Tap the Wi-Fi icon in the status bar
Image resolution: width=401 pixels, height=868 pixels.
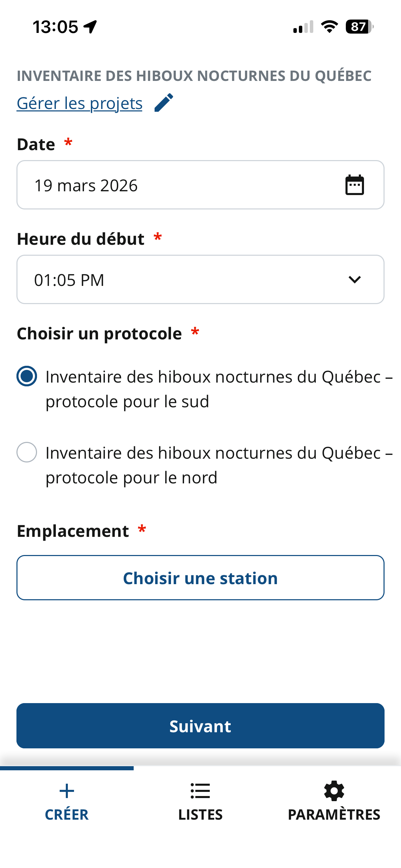[329, 27]
